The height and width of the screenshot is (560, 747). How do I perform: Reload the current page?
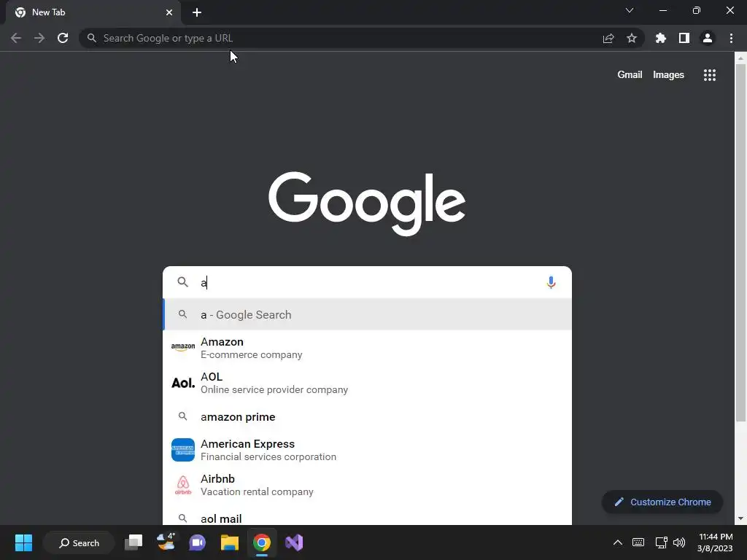[x=63, y=38]
